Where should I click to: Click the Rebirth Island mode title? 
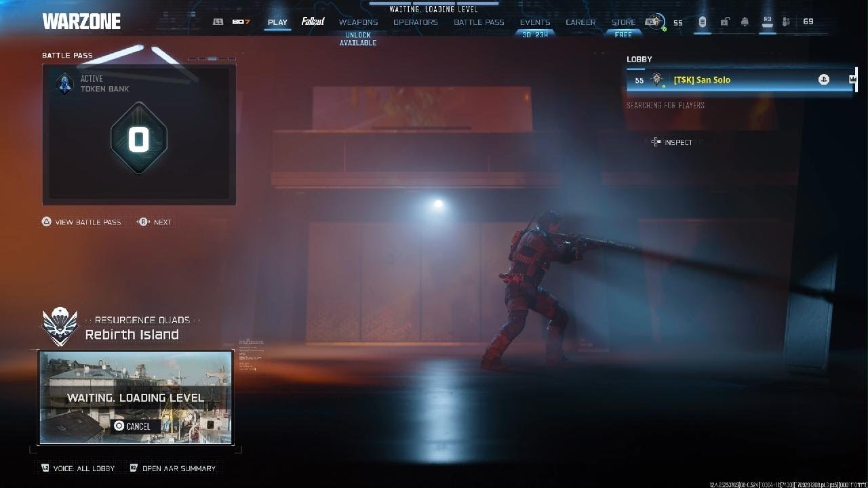[132, 335]
